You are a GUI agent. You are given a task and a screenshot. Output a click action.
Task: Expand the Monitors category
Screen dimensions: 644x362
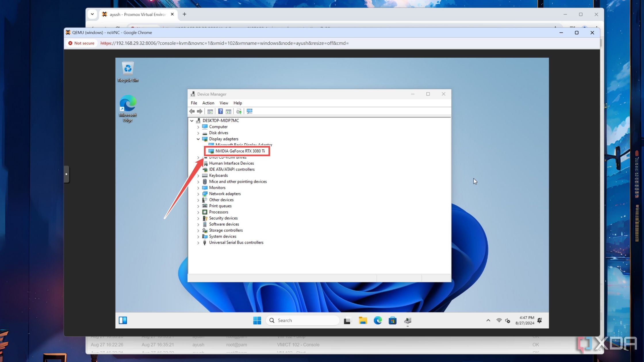pos(198,188)
